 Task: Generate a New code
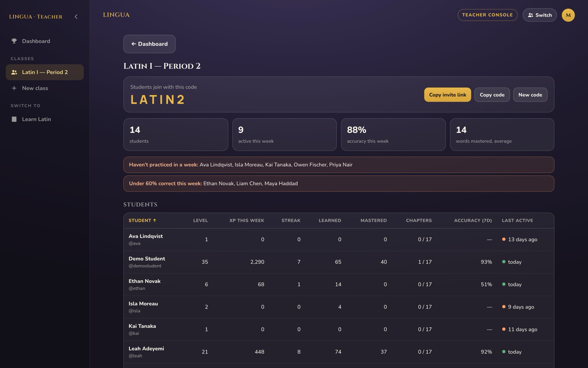530,95
